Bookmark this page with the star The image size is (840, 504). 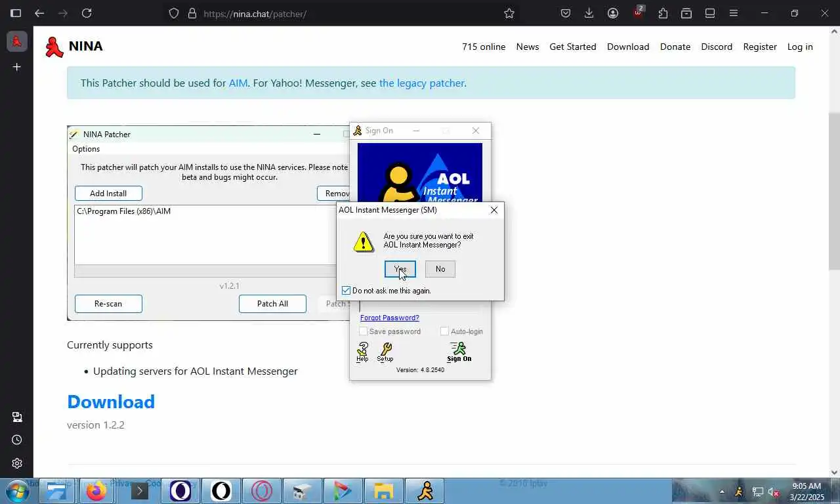[x=509, y=13]
